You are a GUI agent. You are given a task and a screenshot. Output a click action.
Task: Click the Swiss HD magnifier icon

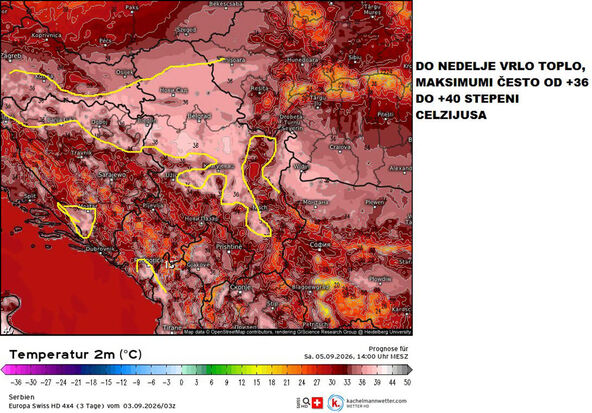[306, 402]
